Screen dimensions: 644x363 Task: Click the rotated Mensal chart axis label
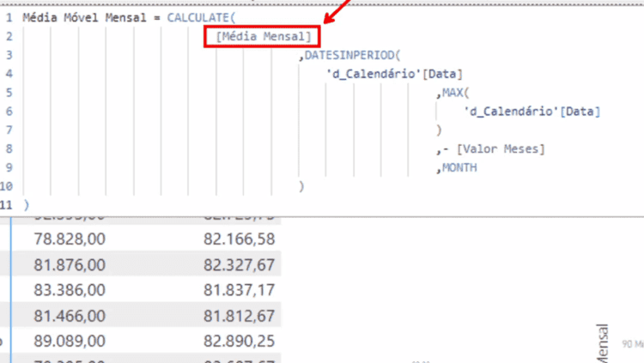coord(602,343)
